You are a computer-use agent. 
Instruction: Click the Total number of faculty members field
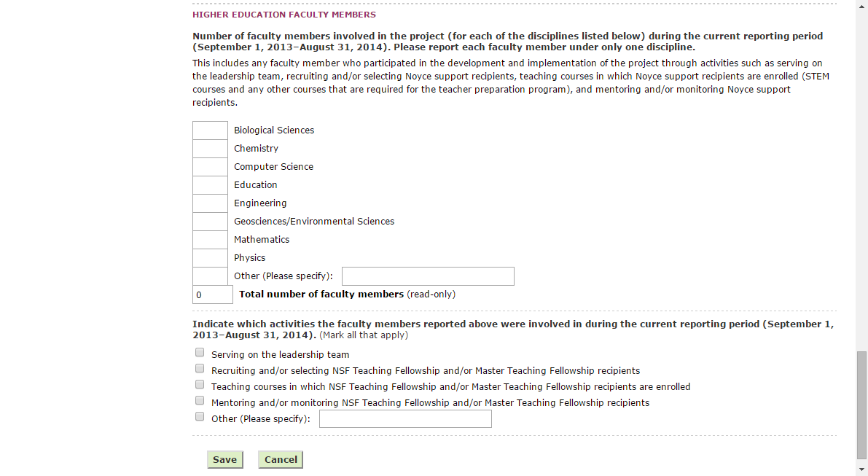tap(212, 294)
